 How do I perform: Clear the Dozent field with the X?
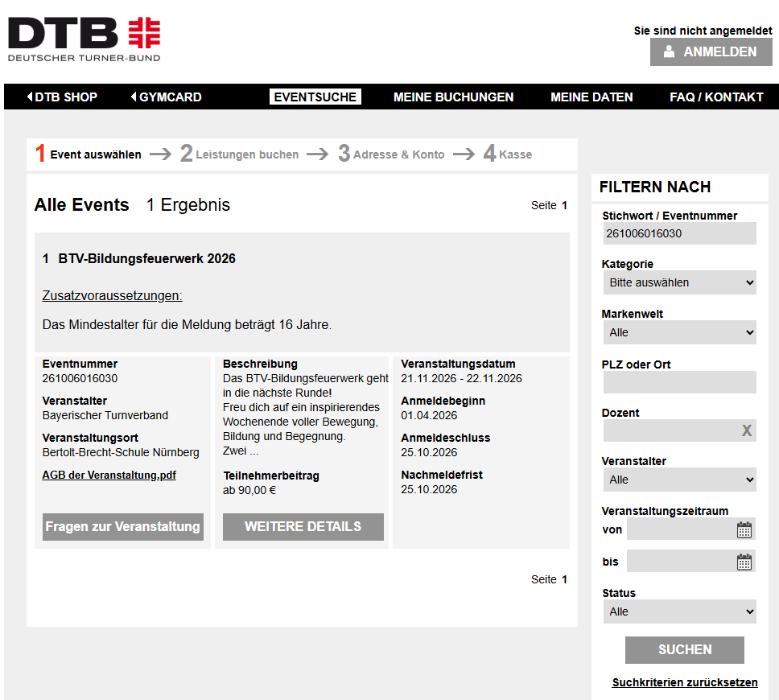(746, 431)
